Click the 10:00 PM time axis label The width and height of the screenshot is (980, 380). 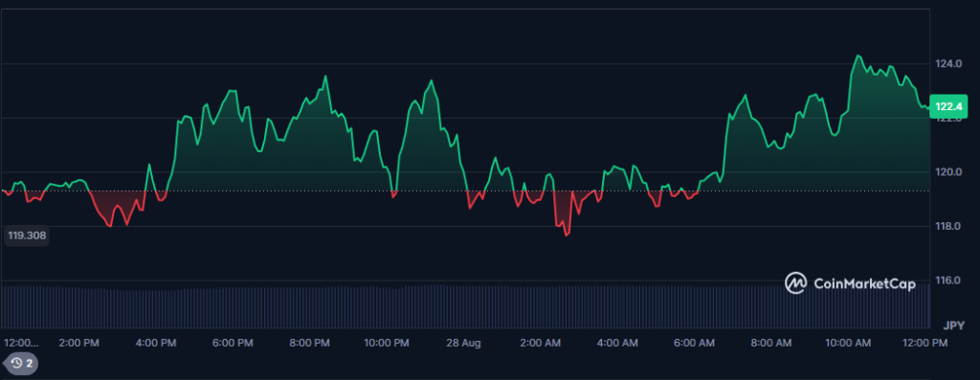tap(387, 343)
